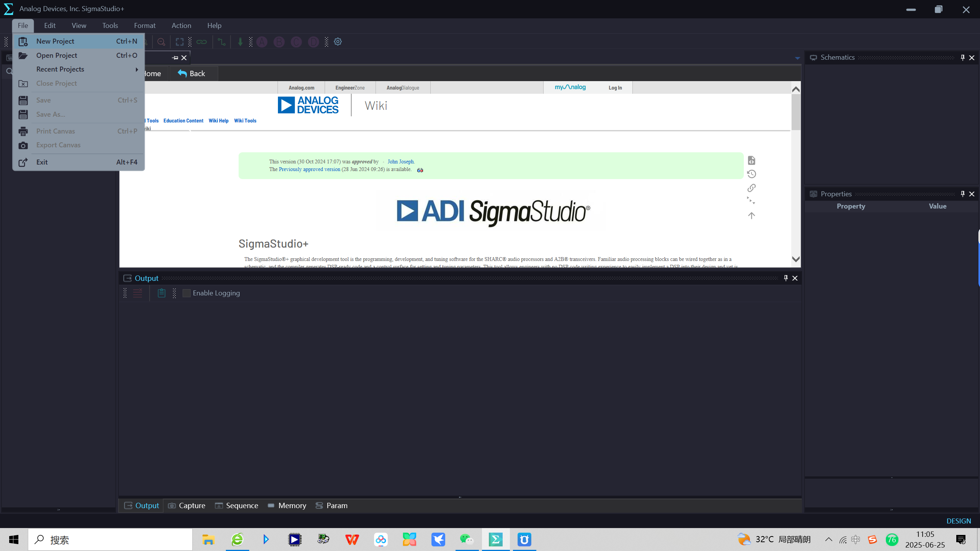The image size is (980, 551).
Task: Switch to the Param tab
Action: tap(331, 505)
